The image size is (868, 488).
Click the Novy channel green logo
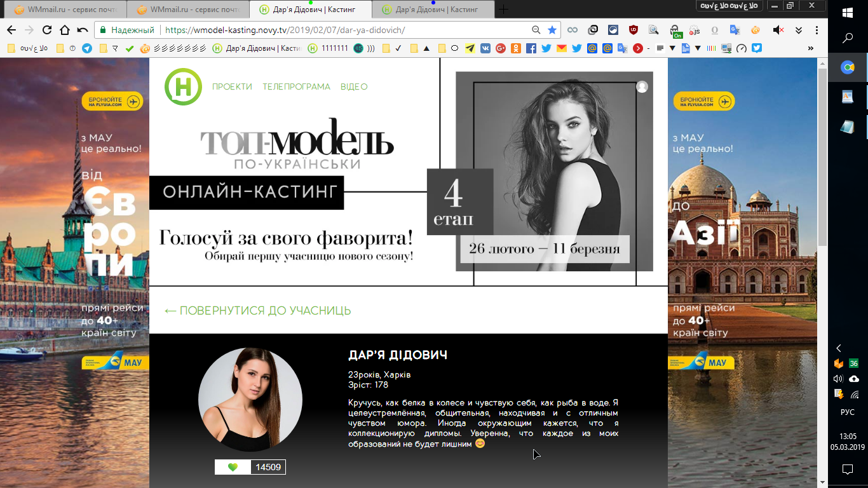pyautogui.click(x=183, y=87)
